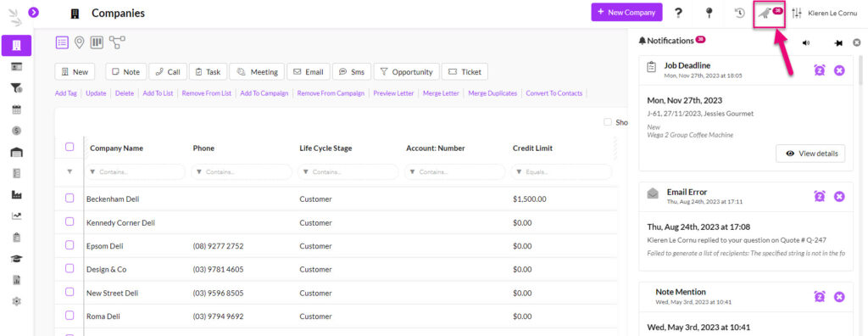This screenshot has width=868, height=336.
Task: Tick the Epsom Deli row checkbox
Action: tap(70, 244)
